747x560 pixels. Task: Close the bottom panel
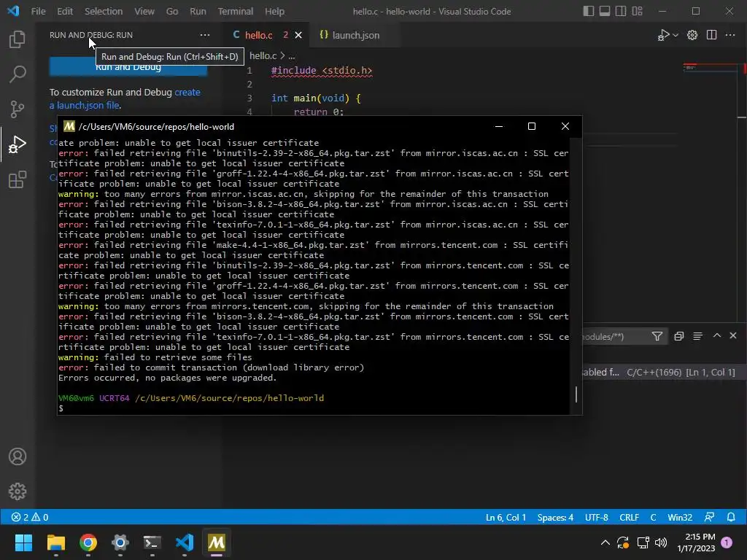[733, 335]
